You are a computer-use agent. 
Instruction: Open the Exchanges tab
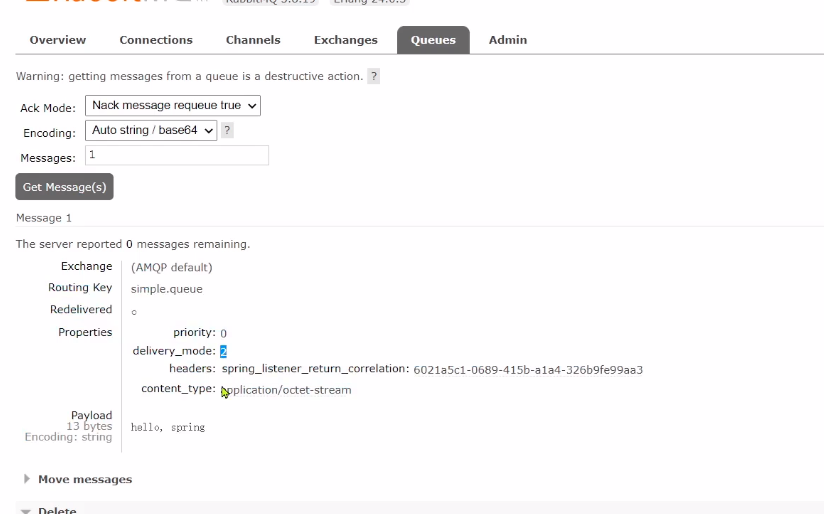point(345,40)
